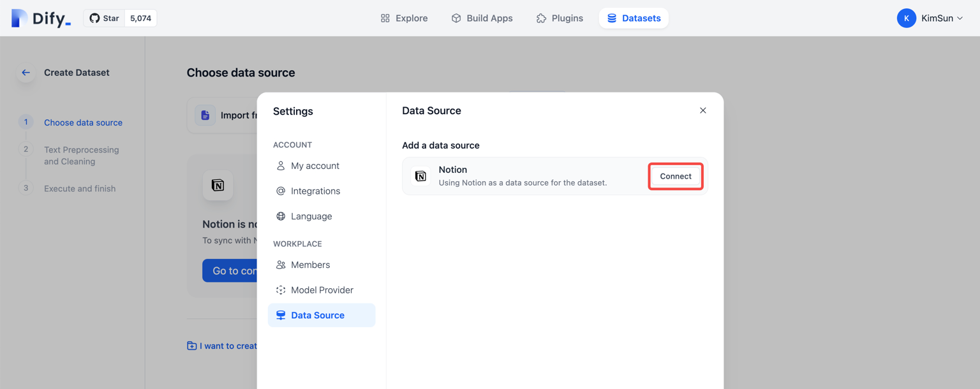Click 'I want to create' empty dataset link

[x=222, y=346]
